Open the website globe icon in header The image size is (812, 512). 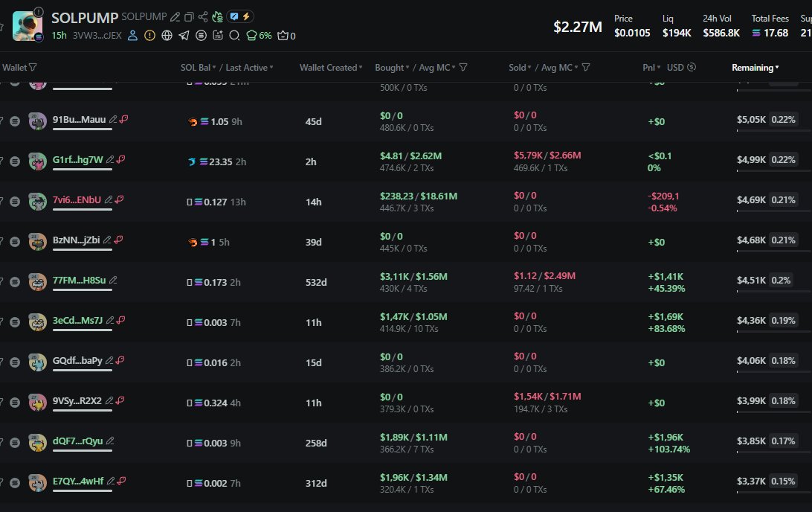click(167, 36)
